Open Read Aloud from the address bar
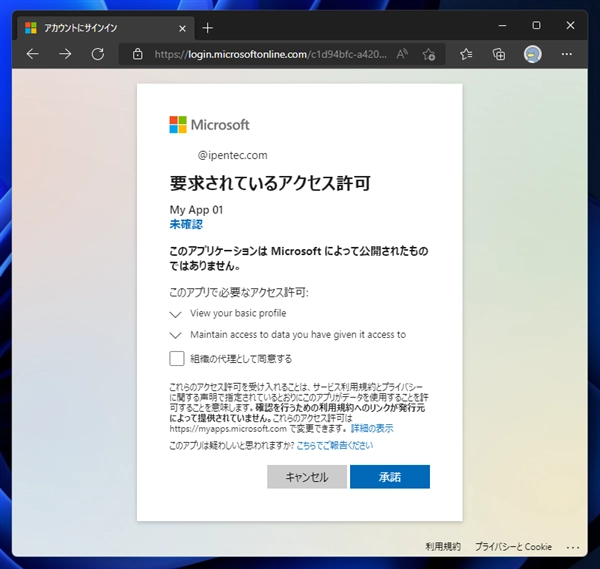 (402, 54)
